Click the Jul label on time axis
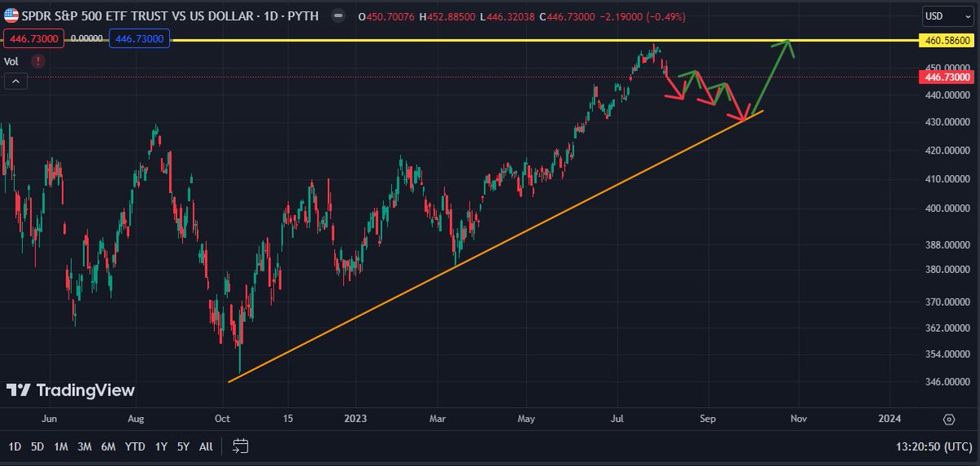Screen dimensions: 980x466 coord(617,419)
